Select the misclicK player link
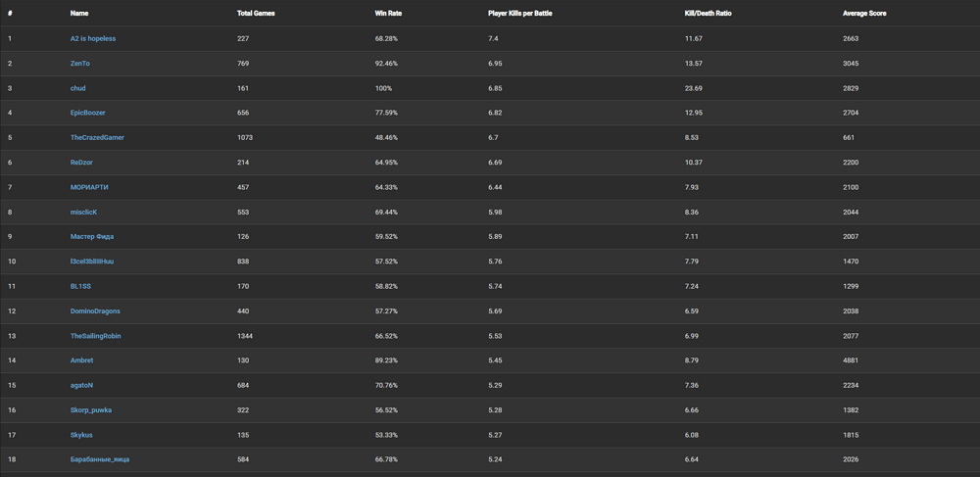The height and width of the screenshot is (477, 980). 83,212
